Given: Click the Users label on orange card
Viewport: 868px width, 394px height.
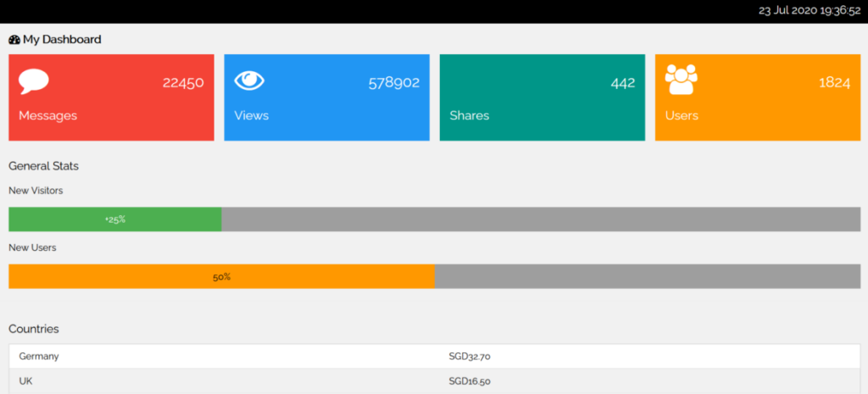Looking at the screenshot, I should 682,115.
